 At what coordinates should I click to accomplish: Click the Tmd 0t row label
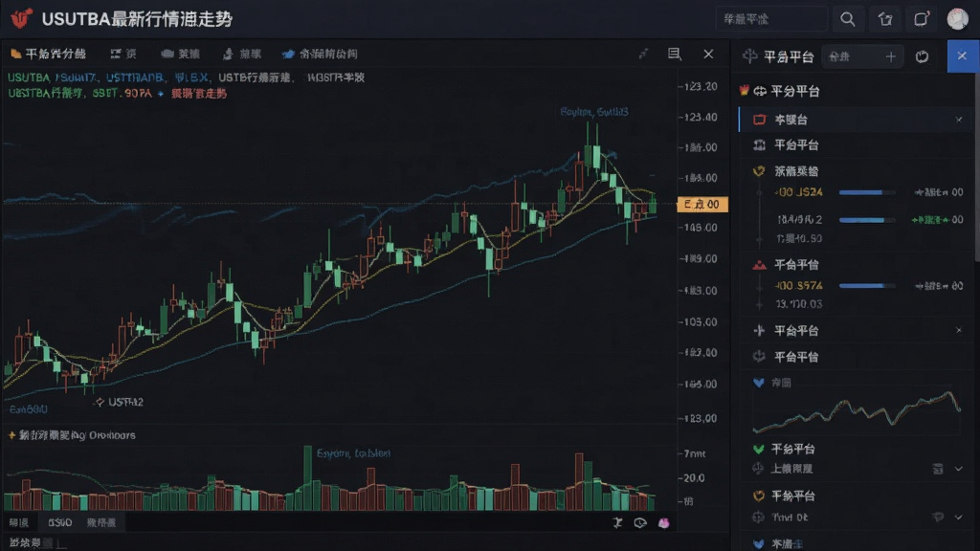click(x=790, y=518)
